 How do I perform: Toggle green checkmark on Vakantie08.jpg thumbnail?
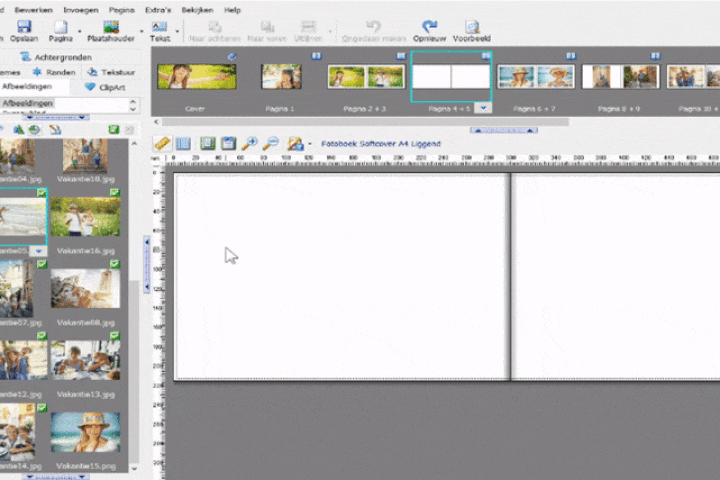[114, 264]
